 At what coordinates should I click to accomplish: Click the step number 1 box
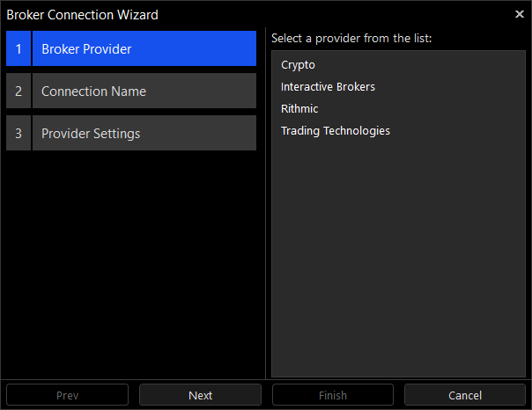tap(18, 48)
